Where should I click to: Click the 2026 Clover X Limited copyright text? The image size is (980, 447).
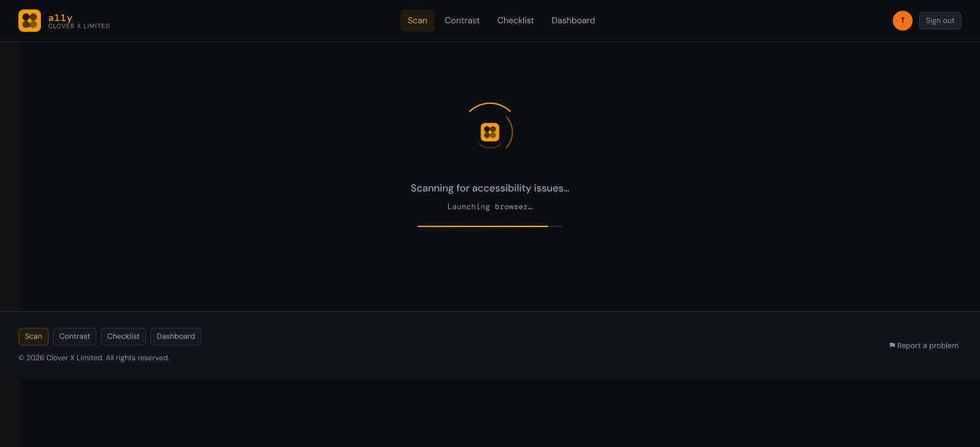94,358
